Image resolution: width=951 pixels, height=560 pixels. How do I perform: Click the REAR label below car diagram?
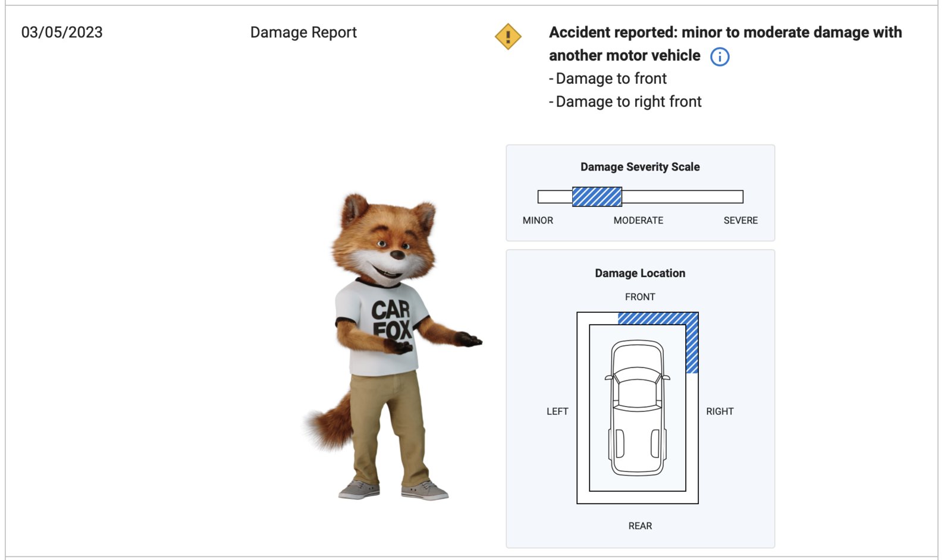pyautogui.click(x=640, y=526)
